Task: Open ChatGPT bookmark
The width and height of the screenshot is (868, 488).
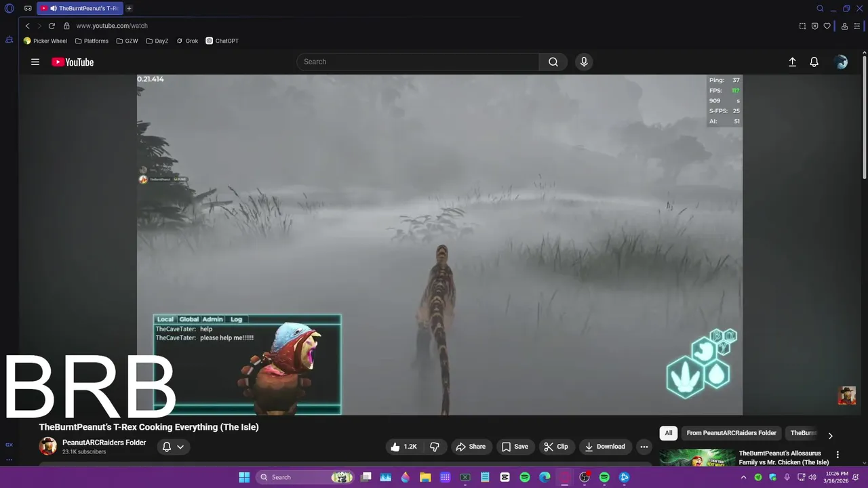Action: pyautogui.click(x=222, y=41)
